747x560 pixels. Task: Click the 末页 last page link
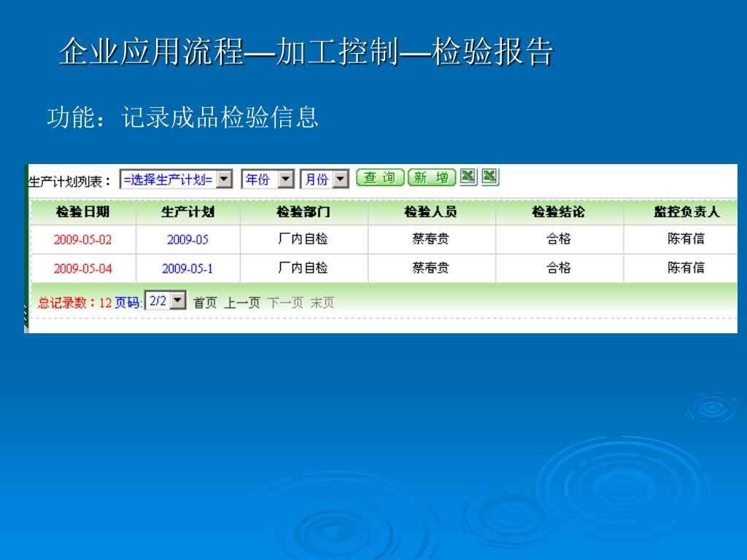tap(322, 303)
